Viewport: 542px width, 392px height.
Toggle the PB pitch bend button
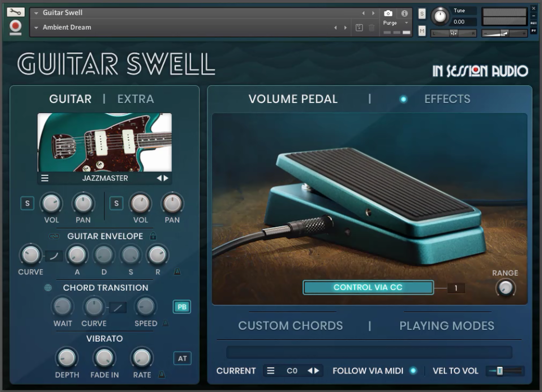[181, 307]
